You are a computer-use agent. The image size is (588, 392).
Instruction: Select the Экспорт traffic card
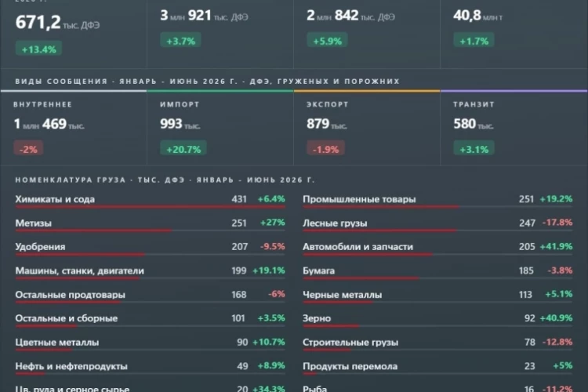pyautogui.click(x=367, y=128)
